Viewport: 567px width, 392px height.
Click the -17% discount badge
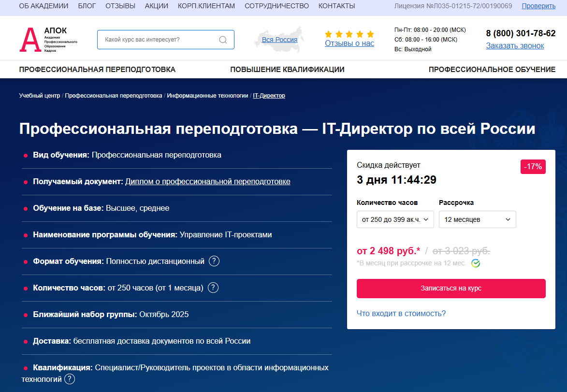pyautogui.click(x=533, y=167)
